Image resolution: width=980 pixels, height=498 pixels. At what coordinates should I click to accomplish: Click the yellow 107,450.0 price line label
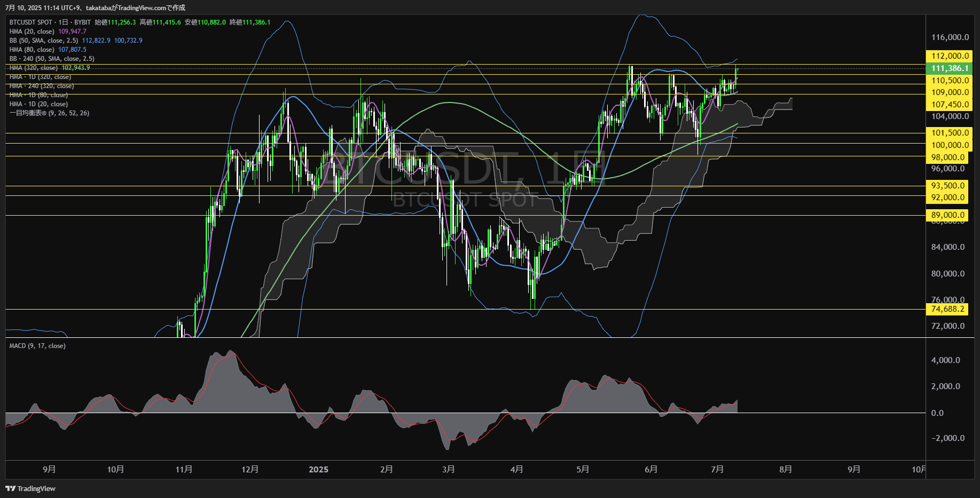949,105
